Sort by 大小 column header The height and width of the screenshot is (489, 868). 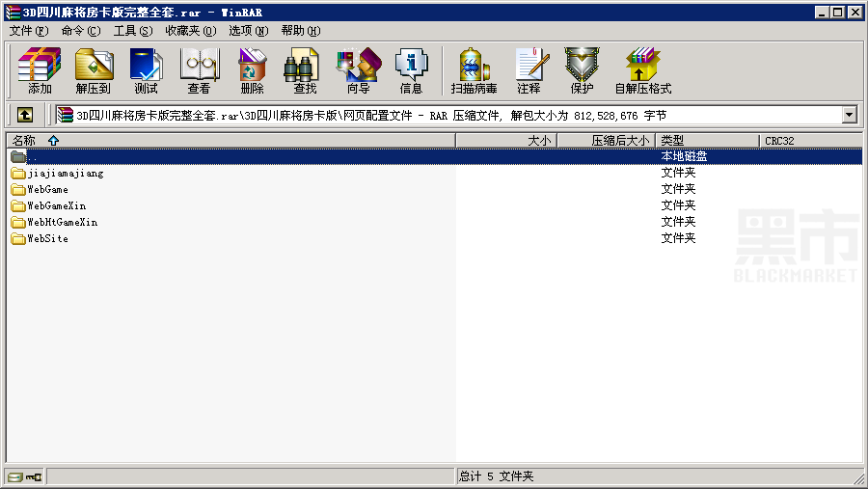click(506, 141)
